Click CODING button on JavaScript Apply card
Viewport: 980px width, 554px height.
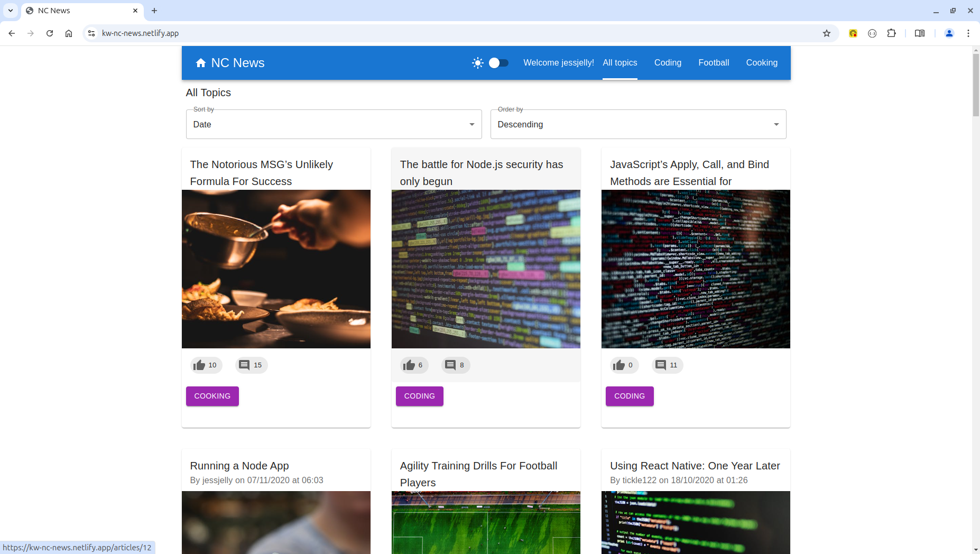click(x=630, y=396)
